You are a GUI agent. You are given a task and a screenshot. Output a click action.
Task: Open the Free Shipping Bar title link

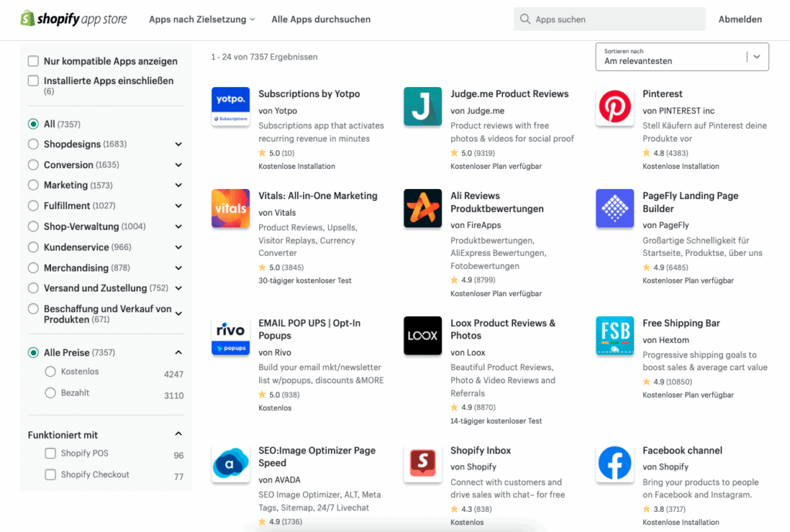click(x=681, y=323)
